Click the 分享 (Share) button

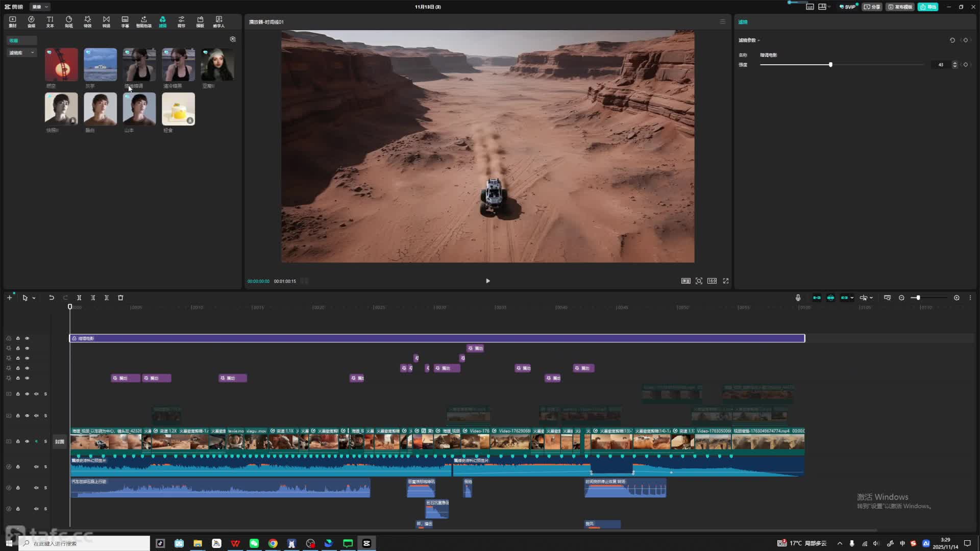872,7
